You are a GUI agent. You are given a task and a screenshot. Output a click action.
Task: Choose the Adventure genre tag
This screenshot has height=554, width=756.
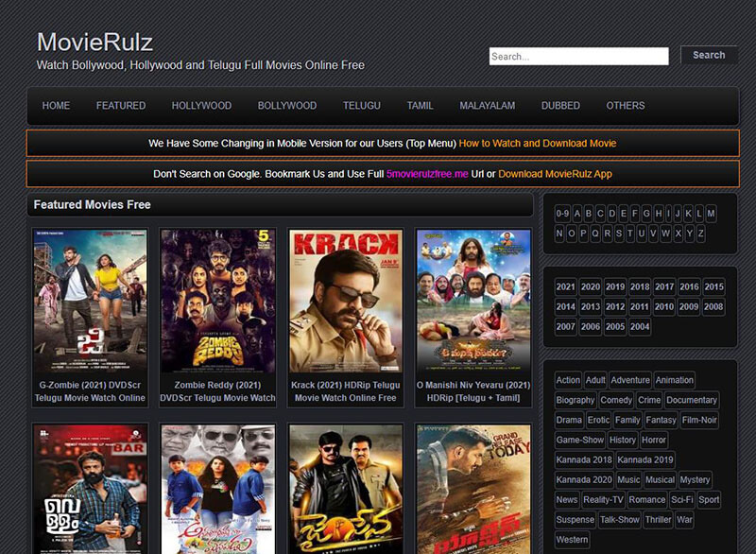(630, 380)
